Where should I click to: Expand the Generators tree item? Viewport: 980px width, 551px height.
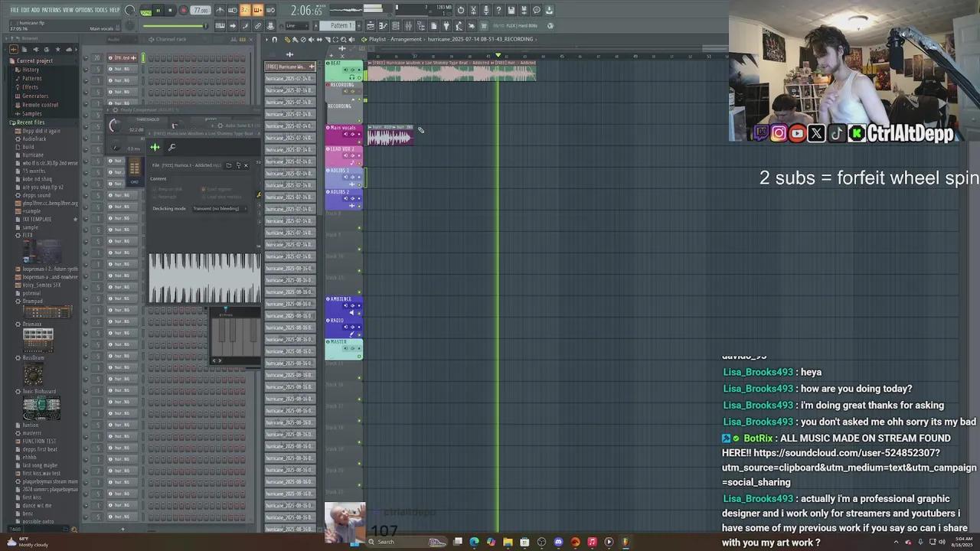click(35, 96)
